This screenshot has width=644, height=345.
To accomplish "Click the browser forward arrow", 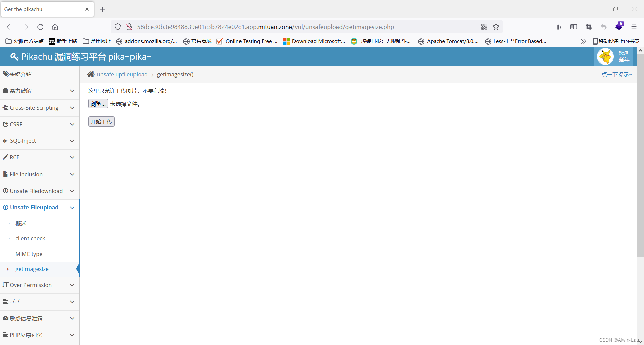I will point(25,27).
